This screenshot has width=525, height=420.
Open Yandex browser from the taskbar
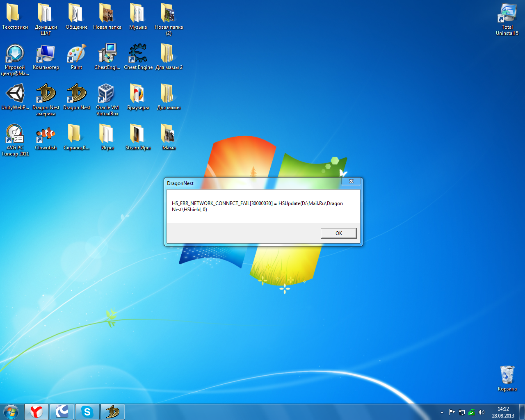click(x=37, y=412)
